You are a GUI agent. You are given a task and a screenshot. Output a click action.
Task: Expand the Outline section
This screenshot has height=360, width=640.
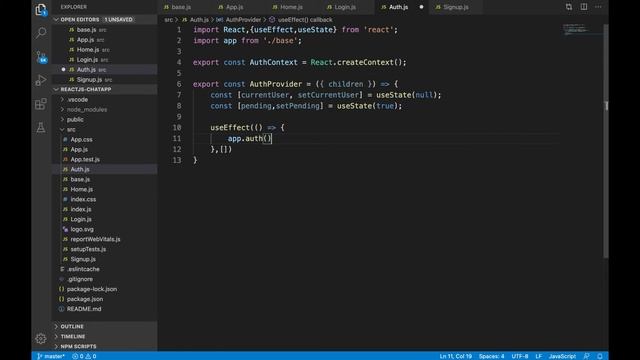coord(72,327)
